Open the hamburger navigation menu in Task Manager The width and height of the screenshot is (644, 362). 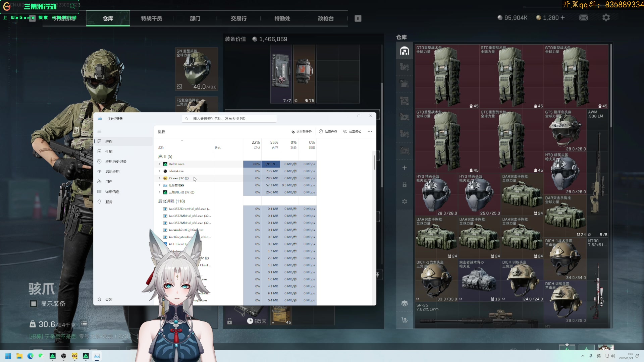(x=99, y=131)
